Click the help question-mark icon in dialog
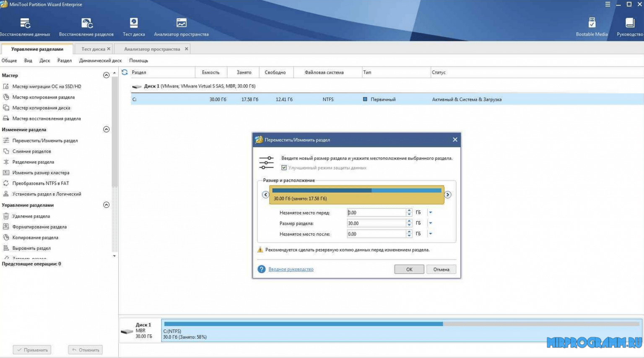Viewport: 644px width, 358px height. (x=261, y=269)
